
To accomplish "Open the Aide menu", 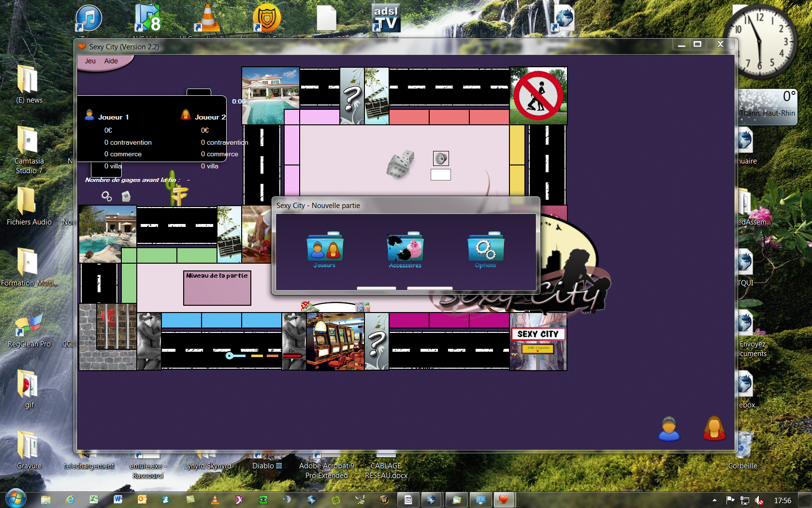I will click(111, 61).
